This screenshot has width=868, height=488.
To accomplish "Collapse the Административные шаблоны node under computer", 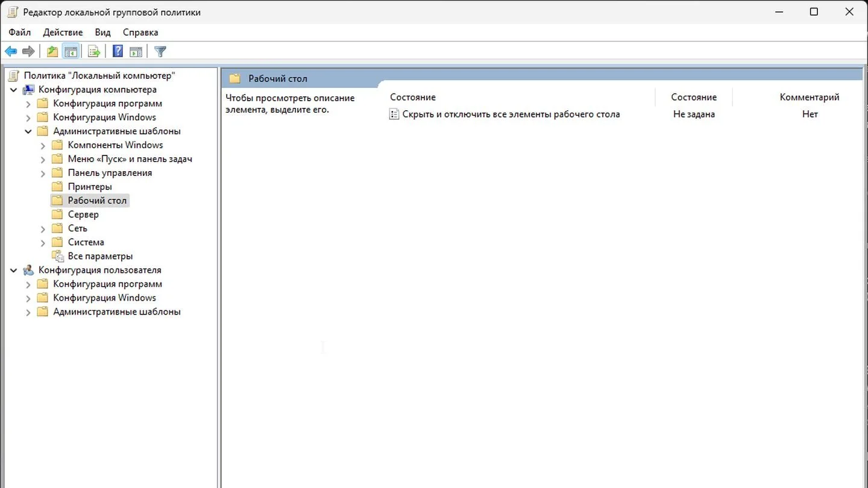I will tap(28, 131).
